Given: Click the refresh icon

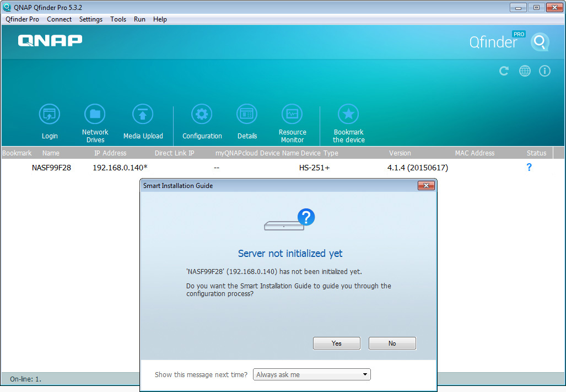Looking at the screenshot, I should coord(504,71).
